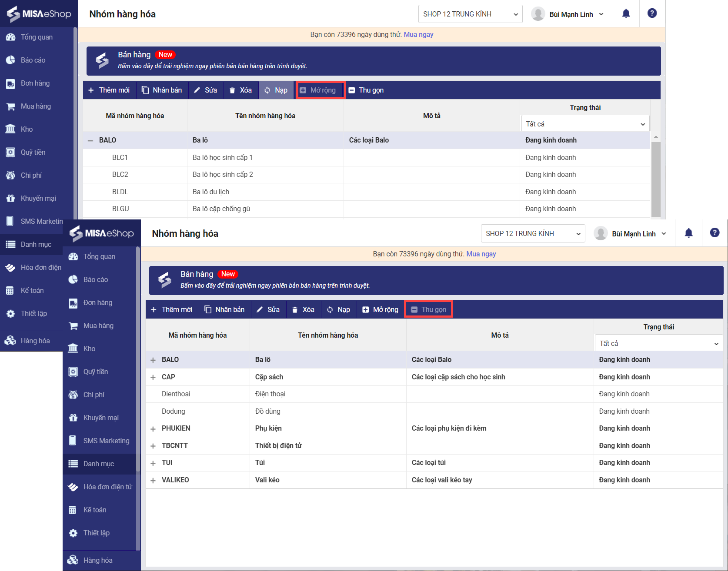
Task: Expand the CAP group in lower window
Action: (x=153, y=377)
